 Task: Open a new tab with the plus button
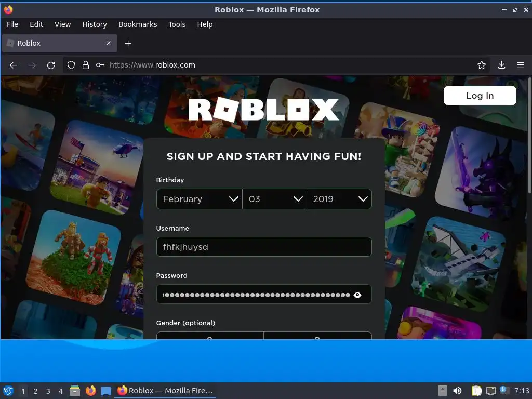click(128, 44)
